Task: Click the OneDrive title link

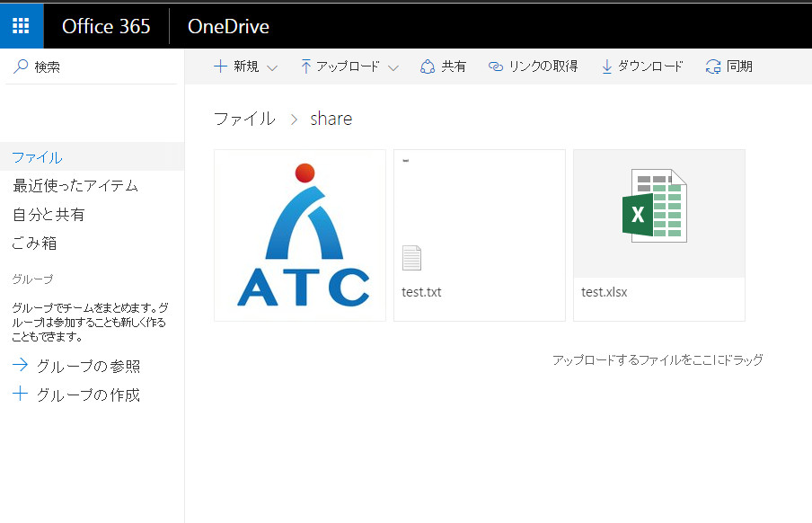Action: pyautogui.click(x=228, y=26)
